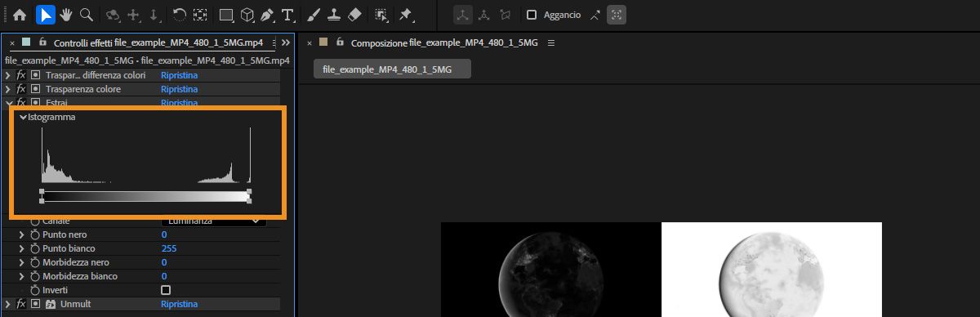Viewport: 980px width, 317px height.
Task: Select the Puppet Pin tool
Action: pos(406,15)
